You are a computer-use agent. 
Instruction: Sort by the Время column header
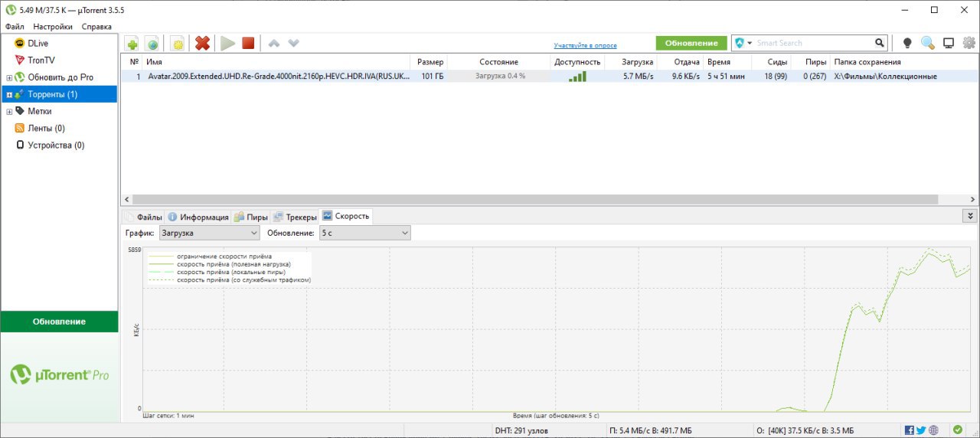727,62
